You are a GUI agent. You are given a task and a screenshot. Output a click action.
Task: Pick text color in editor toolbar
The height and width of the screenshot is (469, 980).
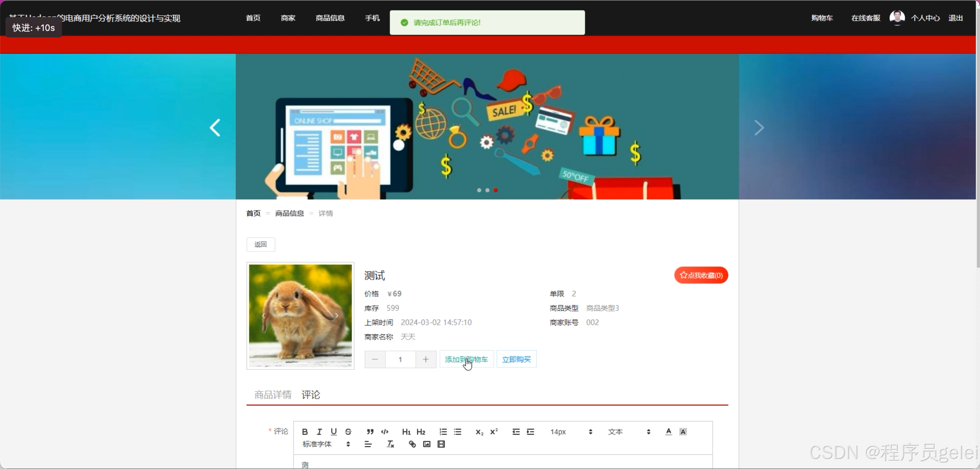(x=668, y=432)
